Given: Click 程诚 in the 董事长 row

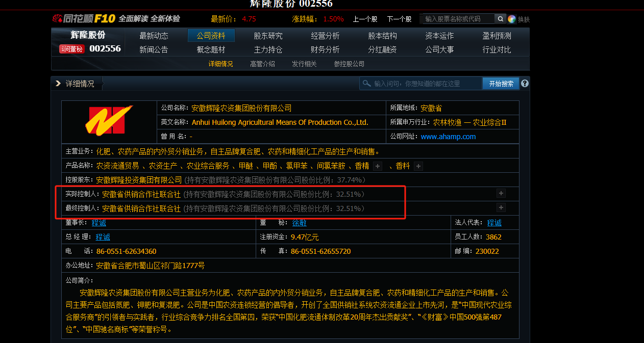Looking at the screenshot, I should point(99,223).
